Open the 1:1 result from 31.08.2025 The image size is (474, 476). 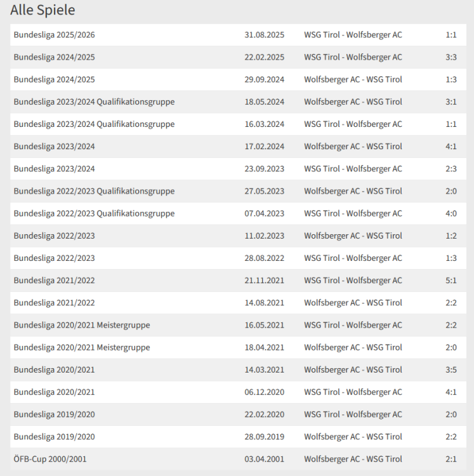pyautogui.click(x=451, y=35)
